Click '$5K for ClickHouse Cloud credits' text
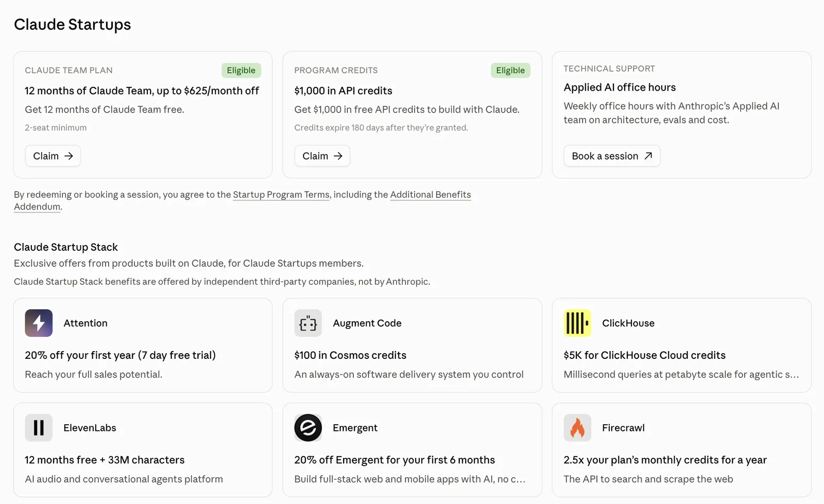Image resolution: width=824 pixels, height=504 pixels. pos(644,355)
